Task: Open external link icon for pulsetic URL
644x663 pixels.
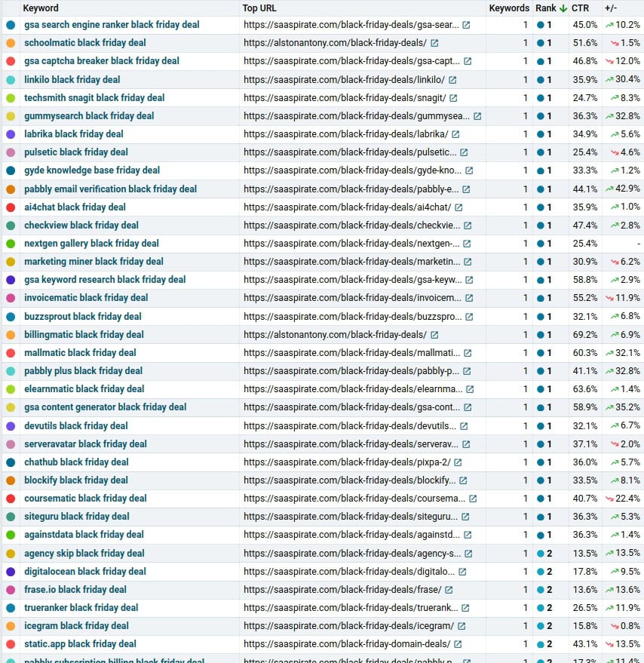Action: coord(464,152)
